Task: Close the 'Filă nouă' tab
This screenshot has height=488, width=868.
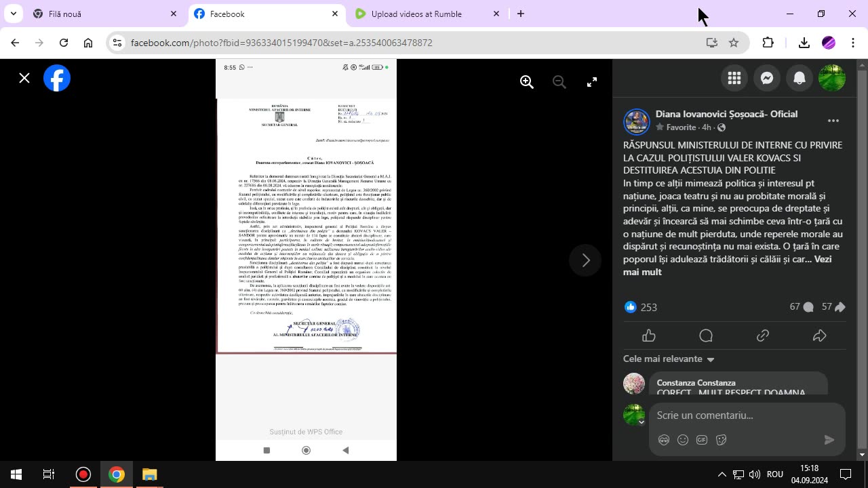Action: [x=174, y=14]
